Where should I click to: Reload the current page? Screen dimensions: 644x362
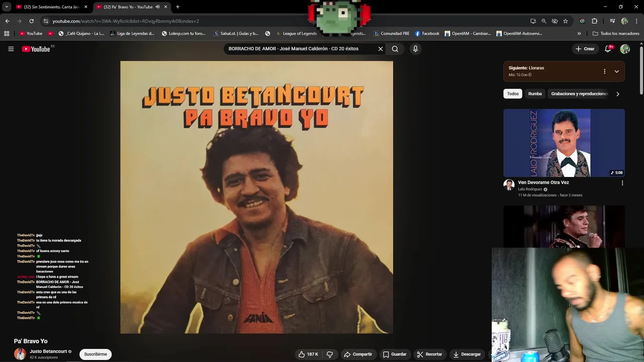[31, 21]
